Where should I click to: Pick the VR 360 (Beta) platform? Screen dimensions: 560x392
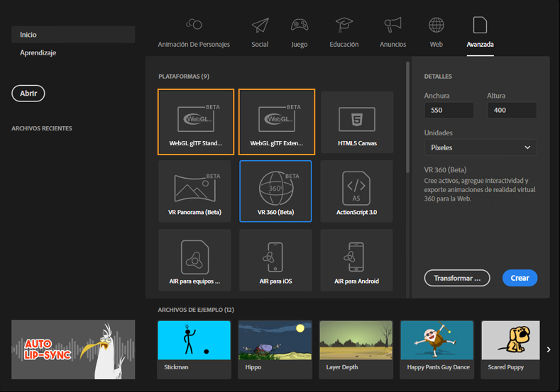coord(275,191)
